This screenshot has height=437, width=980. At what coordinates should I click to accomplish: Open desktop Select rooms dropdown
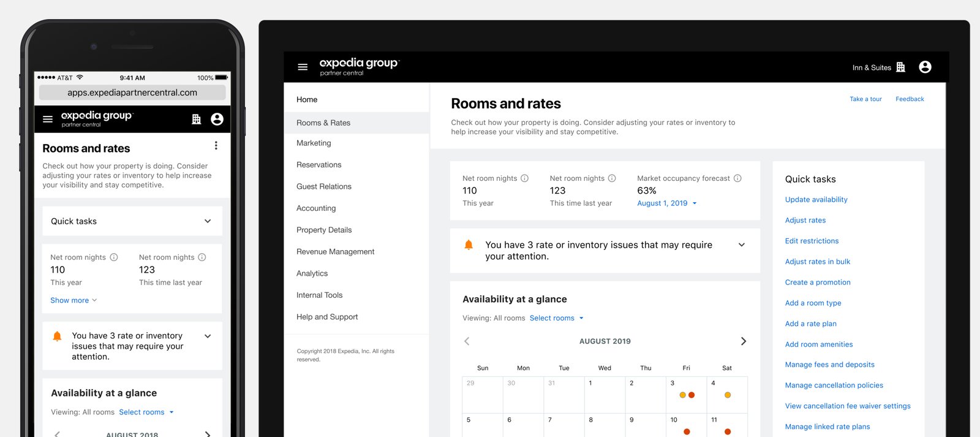pyautogui.click(x=556, y=318)
